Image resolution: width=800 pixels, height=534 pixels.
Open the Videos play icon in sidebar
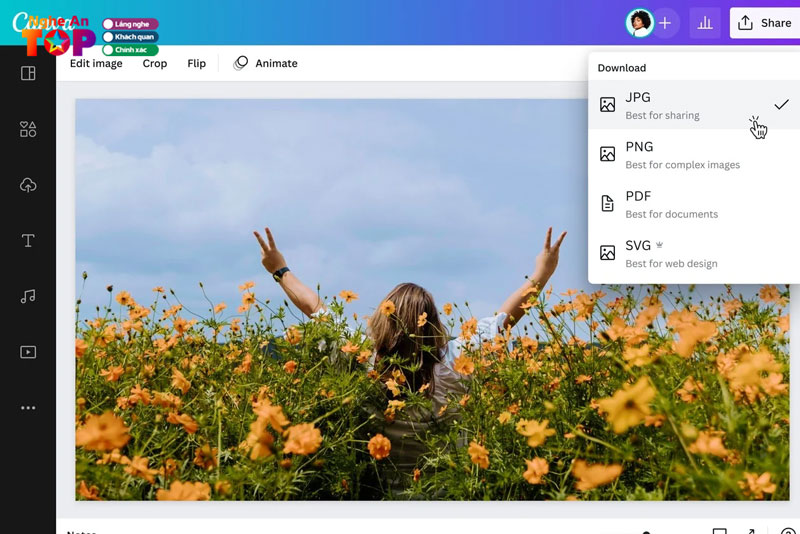click(x=28, y=352)
